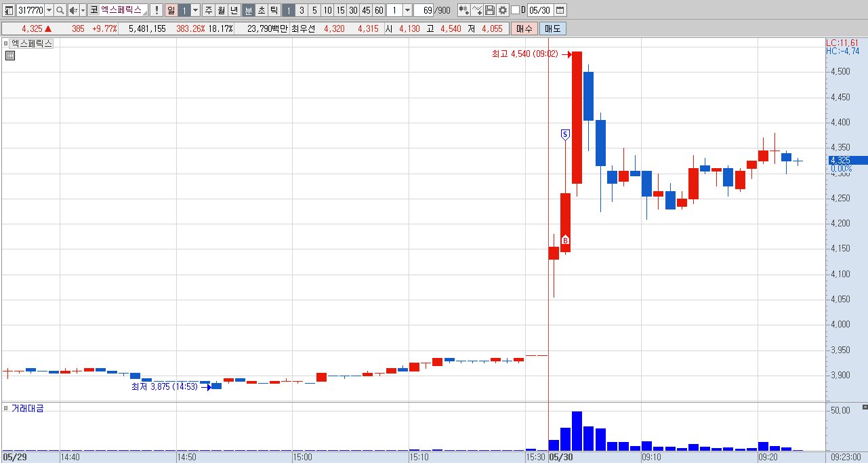The image size is (868, 463).
Task: Toggle the D checkbox beside date field
Action: tap(515, 10)
